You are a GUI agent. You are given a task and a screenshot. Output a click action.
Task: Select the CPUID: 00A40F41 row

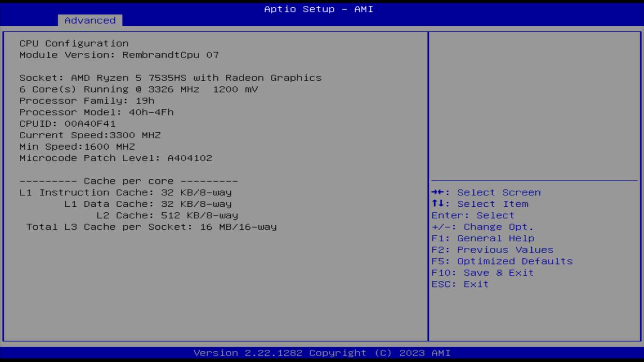[x=68, y=124]
